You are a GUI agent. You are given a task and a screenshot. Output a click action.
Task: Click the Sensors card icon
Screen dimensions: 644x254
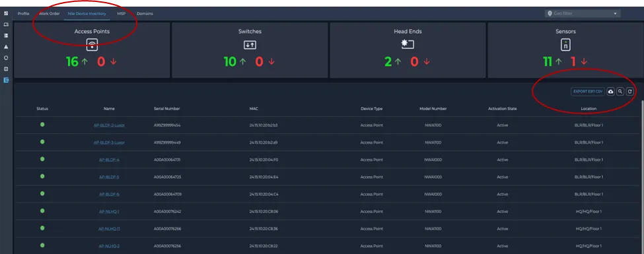(565, 44)
